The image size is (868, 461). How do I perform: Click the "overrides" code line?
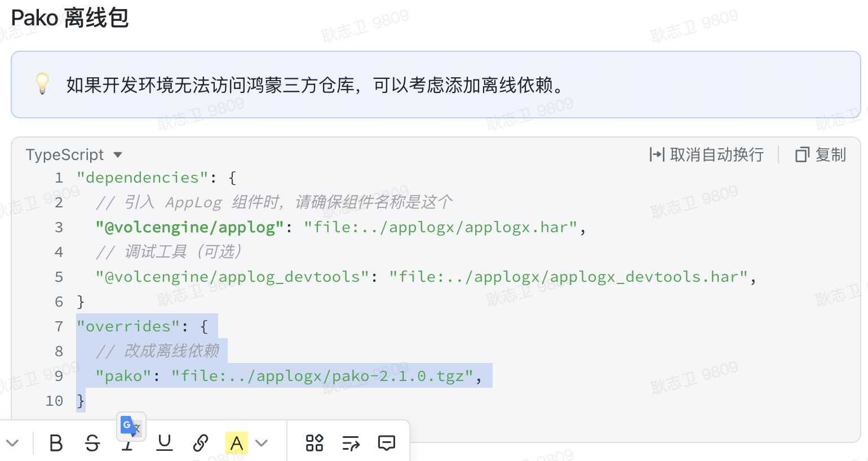(x=143, y=327)
